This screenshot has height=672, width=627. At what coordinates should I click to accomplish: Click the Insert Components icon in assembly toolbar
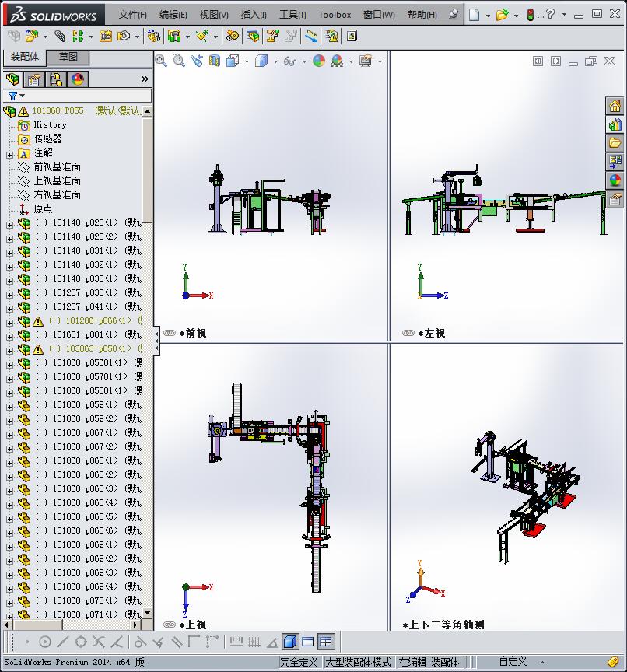coord(32,36)
